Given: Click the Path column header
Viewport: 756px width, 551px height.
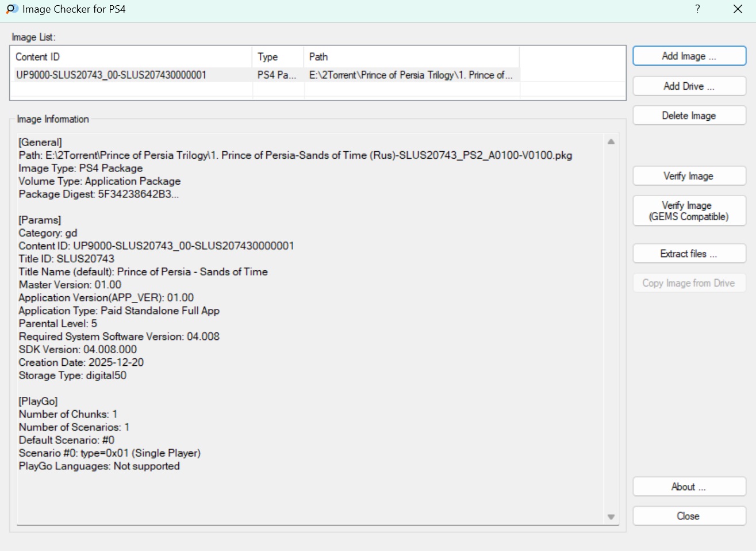Looking at the screenshot, I should 411,57.
